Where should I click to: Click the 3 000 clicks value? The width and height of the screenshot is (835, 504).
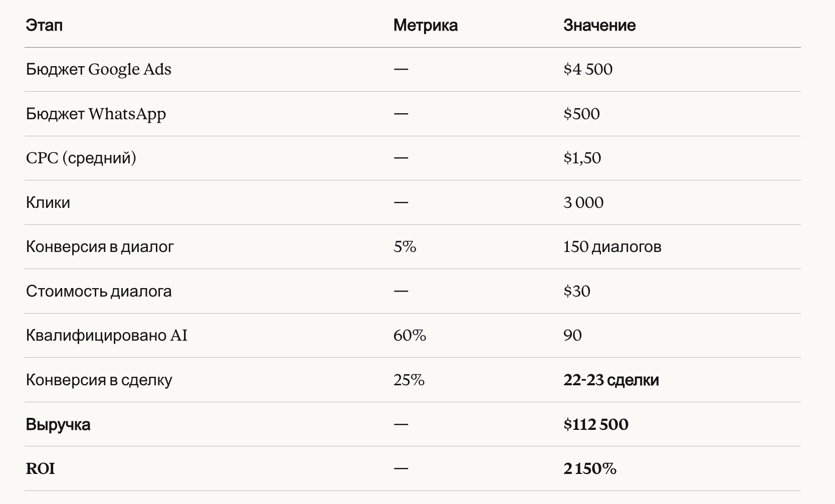click(583, 202)
